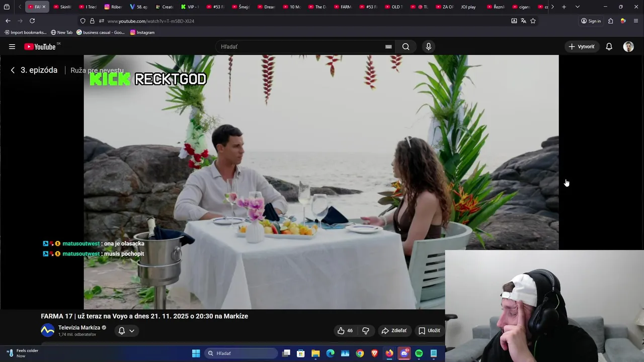The width and height of the screenshot is (644, 362).
Task: Open Spotify from the taskbar
Action: (419, 353)
